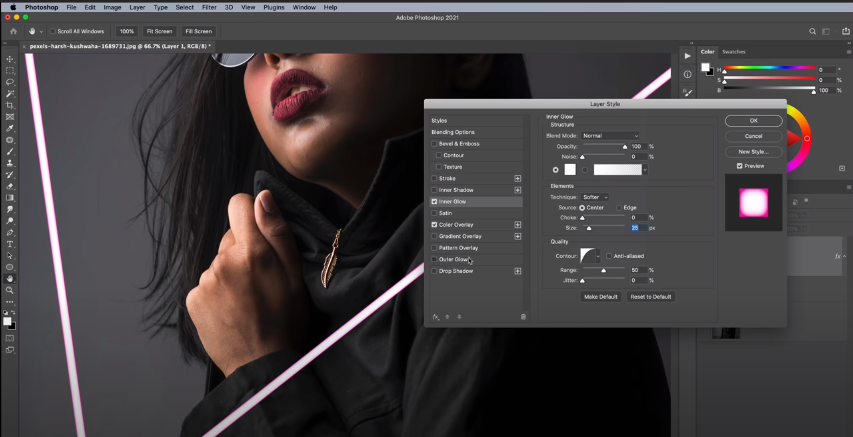Toggle the Preview checkbox
The width and height of the screenshot is (853, 437).
(x=739, y=166)
